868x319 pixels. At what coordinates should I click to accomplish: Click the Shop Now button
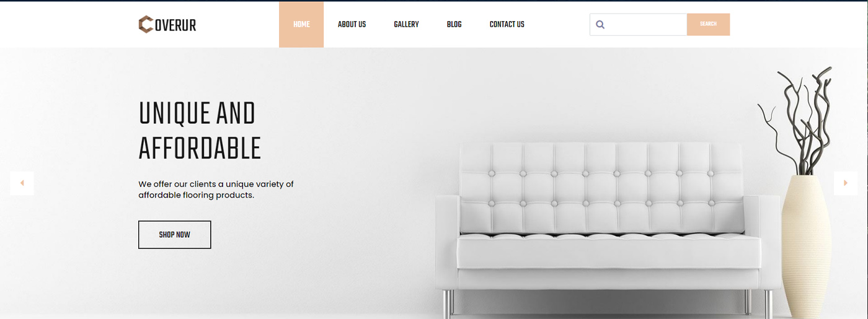(174, 235)
